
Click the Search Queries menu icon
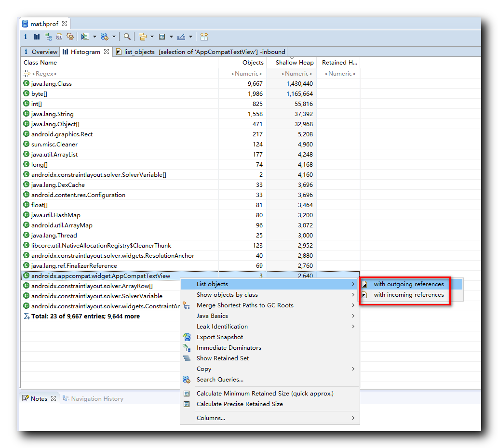[187, 380]
